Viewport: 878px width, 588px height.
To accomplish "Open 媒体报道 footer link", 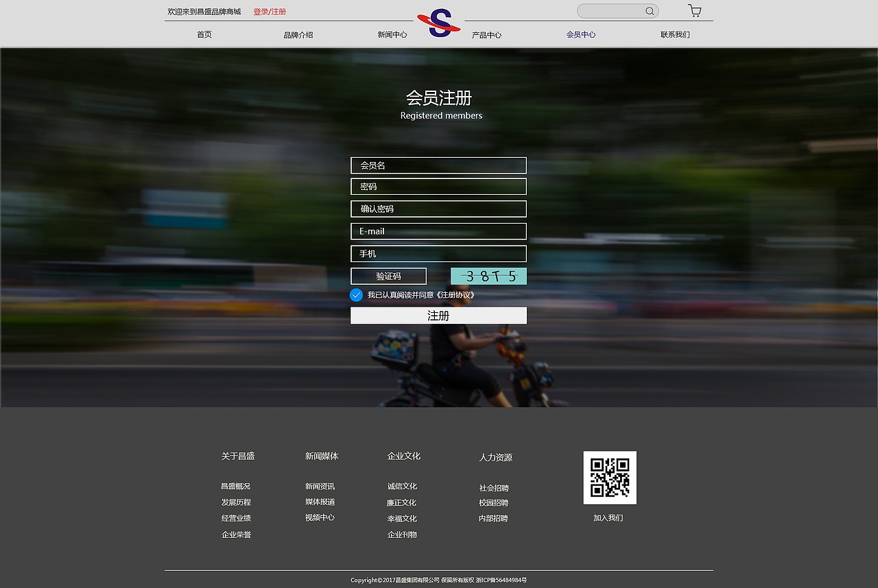I will point(320,502).
